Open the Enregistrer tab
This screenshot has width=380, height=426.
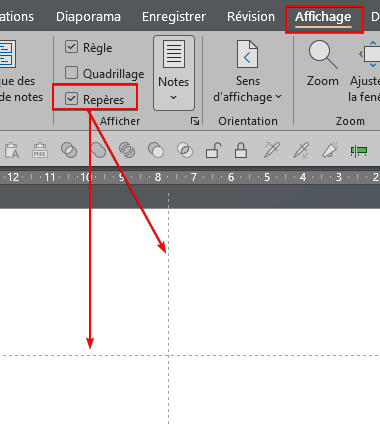174,17
